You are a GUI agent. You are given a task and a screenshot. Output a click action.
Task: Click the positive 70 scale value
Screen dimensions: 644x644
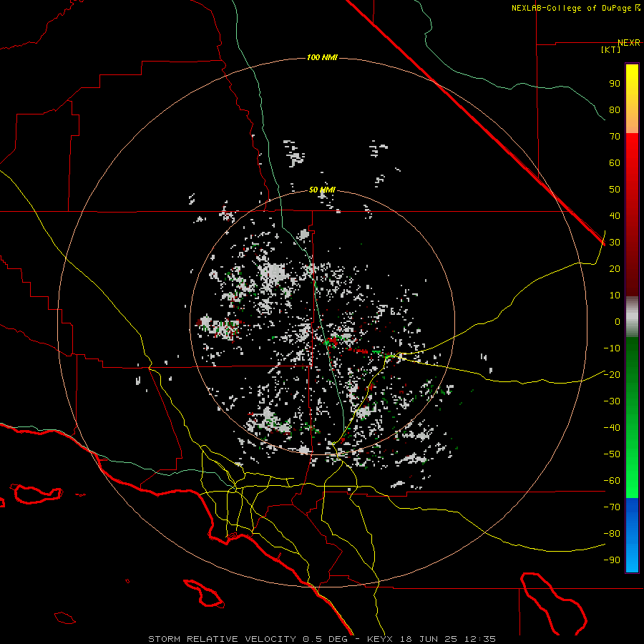pyautogui.click(x=615, y=137)
